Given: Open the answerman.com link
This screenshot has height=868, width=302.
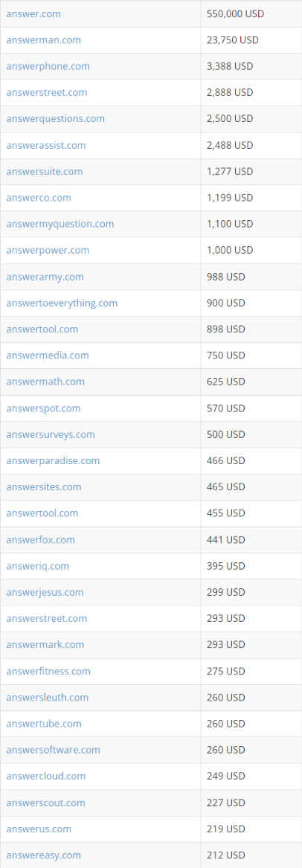Looking at the screenshot, I should [x=43, y=40].
